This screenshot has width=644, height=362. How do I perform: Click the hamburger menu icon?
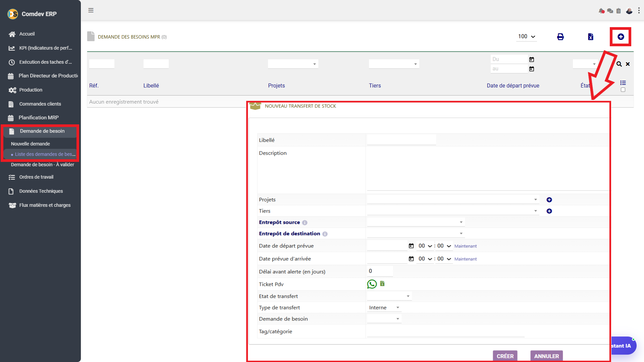pos(91,10)
